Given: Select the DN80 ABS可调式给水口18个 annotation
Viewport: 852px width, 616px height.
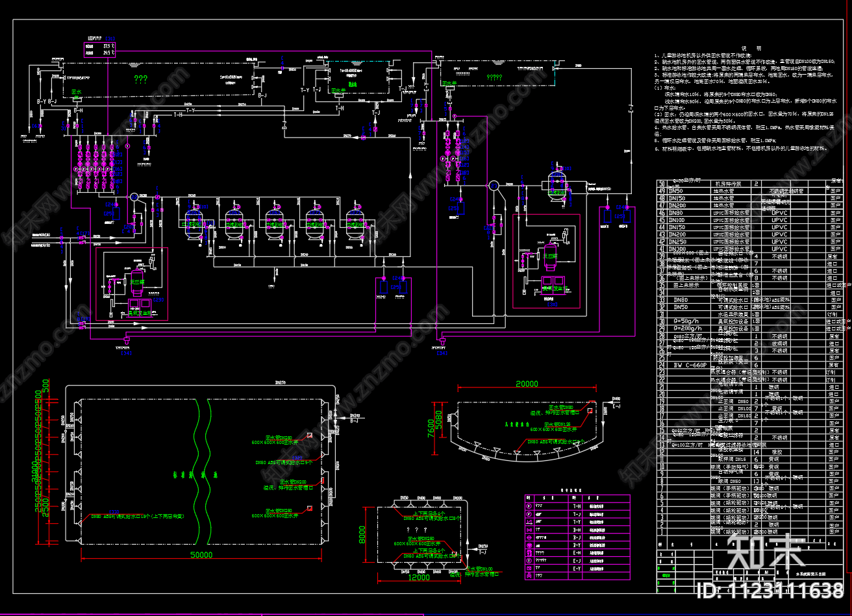Looking at the screenshot, I should [x=138, y=516].
